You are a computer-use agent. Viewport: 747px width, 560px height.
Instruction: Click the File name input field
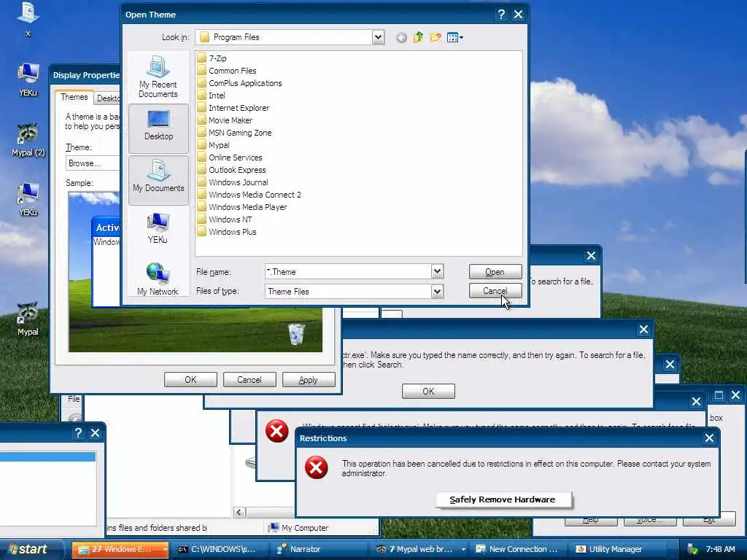348,271
